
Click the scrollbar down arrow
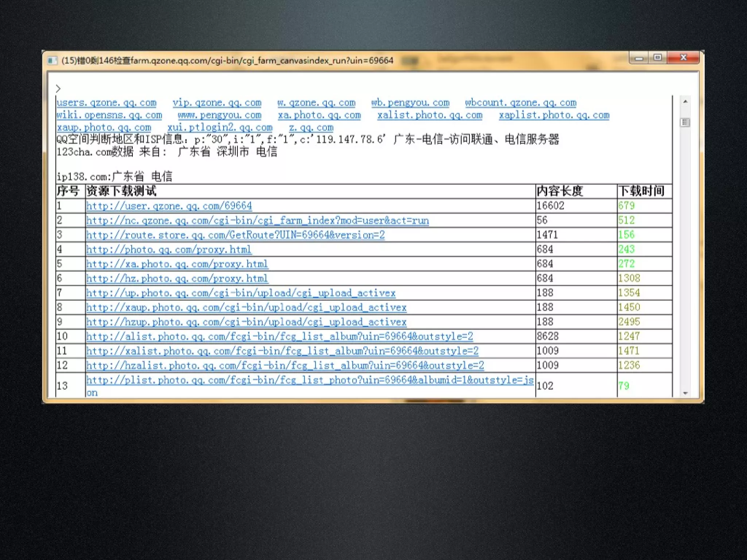685,393
